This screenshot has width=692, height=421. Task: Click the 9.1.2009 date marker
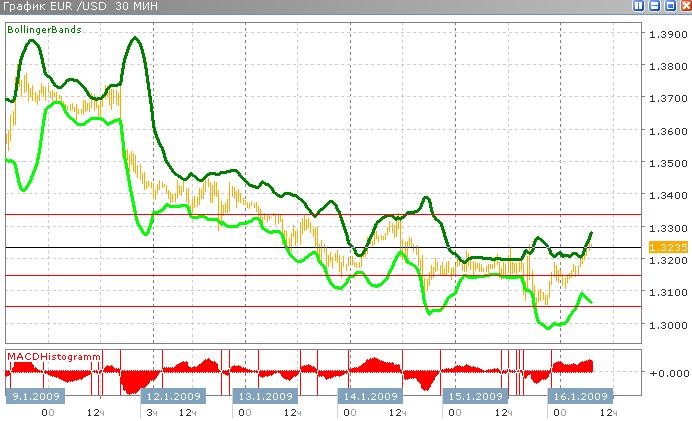[x=35, y=395]
